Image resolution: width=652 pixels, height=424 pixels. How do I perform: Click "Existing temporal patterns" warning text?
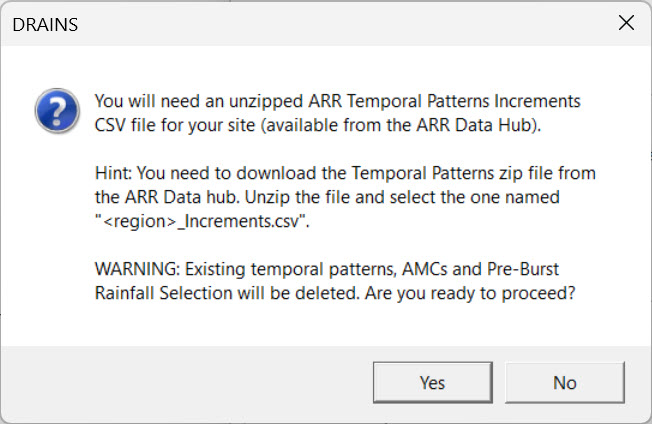click(291, 269)
